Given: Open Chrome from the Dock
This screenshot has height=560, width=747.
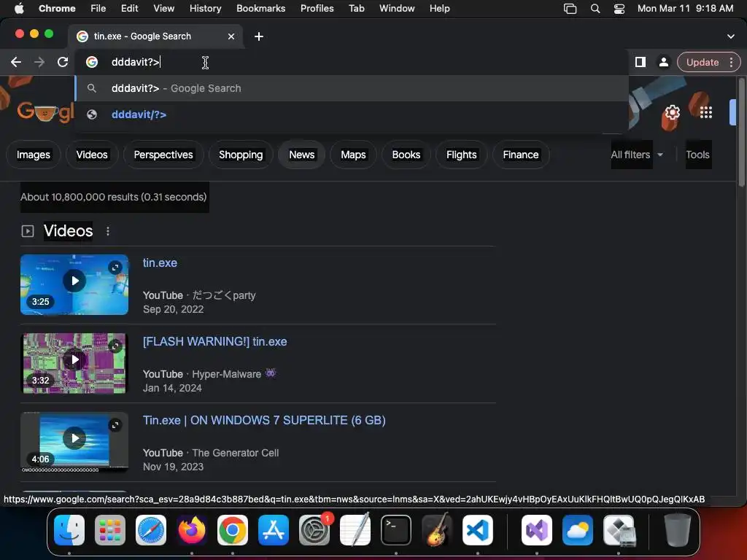Looking at the screenshot, I should coord(233,530).
